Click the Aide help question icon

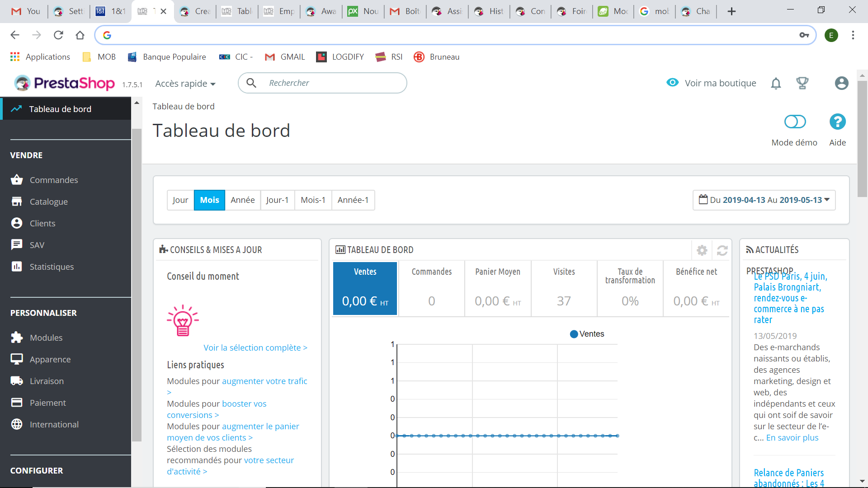tap(837, 122)
